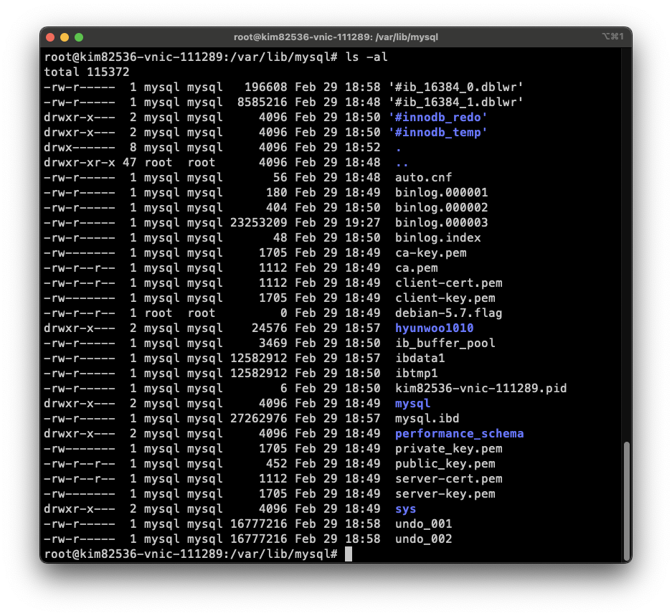Click the file size 8585216
The image size is (672, 616).
coord(262,103)
